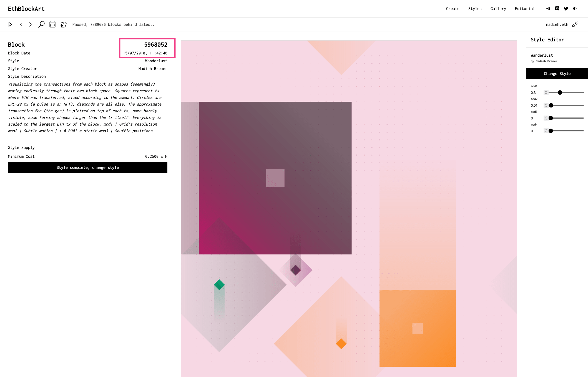The height and width of the screenshot is (380, 588).
Task: Adjust the mod4 slider
Action: tap(566, 131)
